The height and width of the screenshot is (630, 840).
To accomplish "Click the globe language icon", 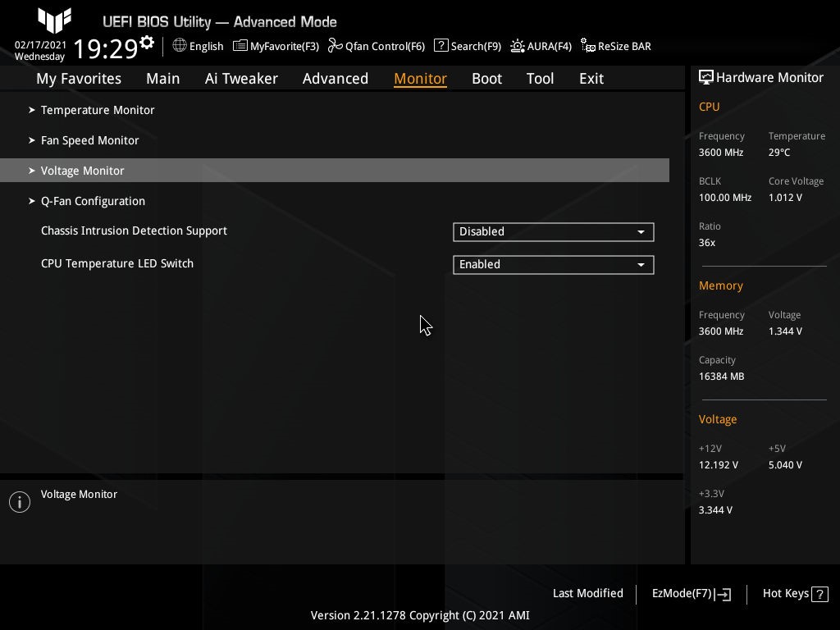I will 180,46.
